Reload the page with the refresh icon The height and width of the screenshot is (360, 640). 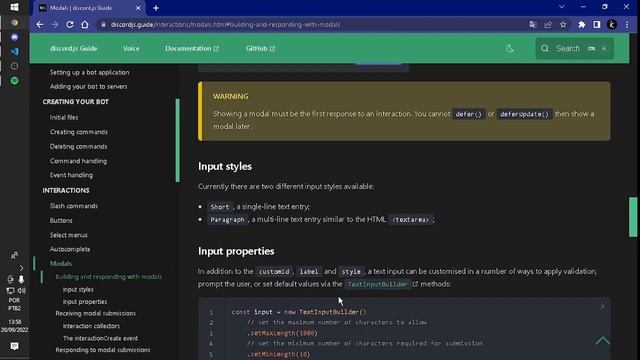70,24
